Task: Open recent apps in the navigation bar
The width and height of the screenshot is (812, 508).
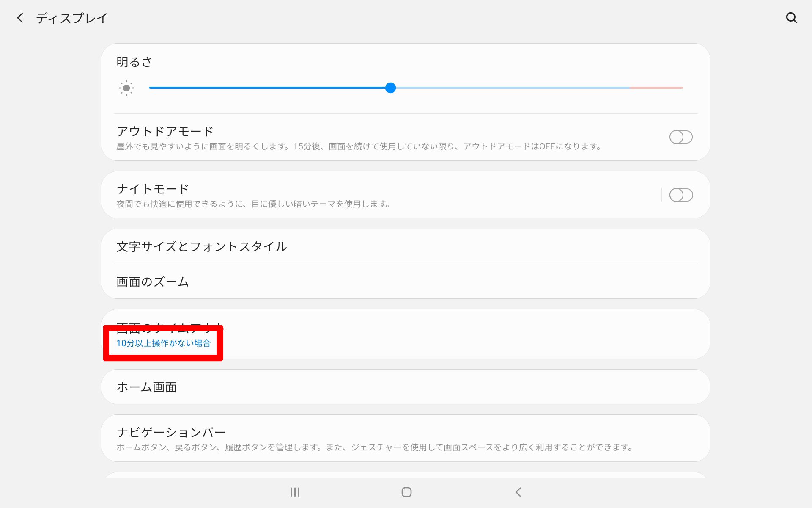Action: 295,492
